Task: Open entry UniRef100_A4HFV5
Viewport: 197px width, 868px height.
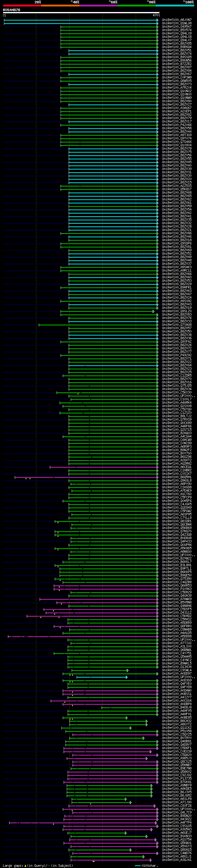Action: (x=177, y=711)
